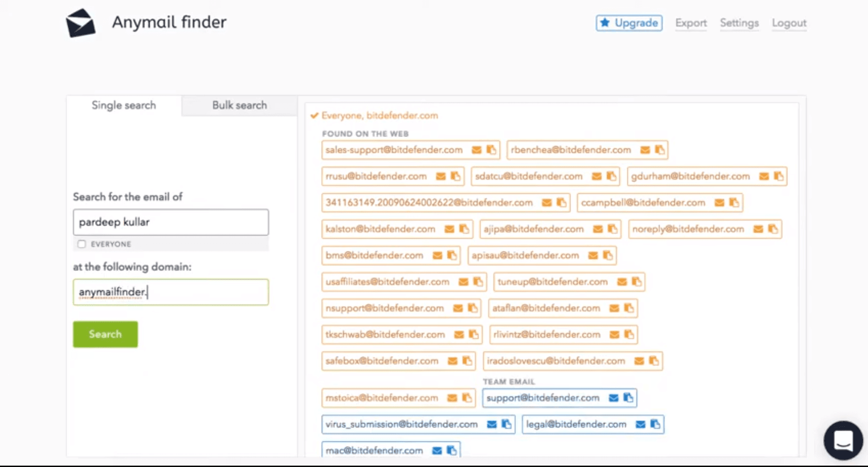The image size is (868, 467).
Task: Select the legal@bitdefender.com email text
Action: 576,424
